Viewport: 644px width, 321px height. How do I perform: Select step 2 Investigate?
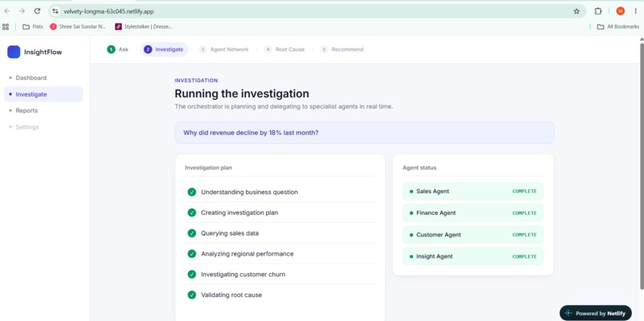[165, 50]
